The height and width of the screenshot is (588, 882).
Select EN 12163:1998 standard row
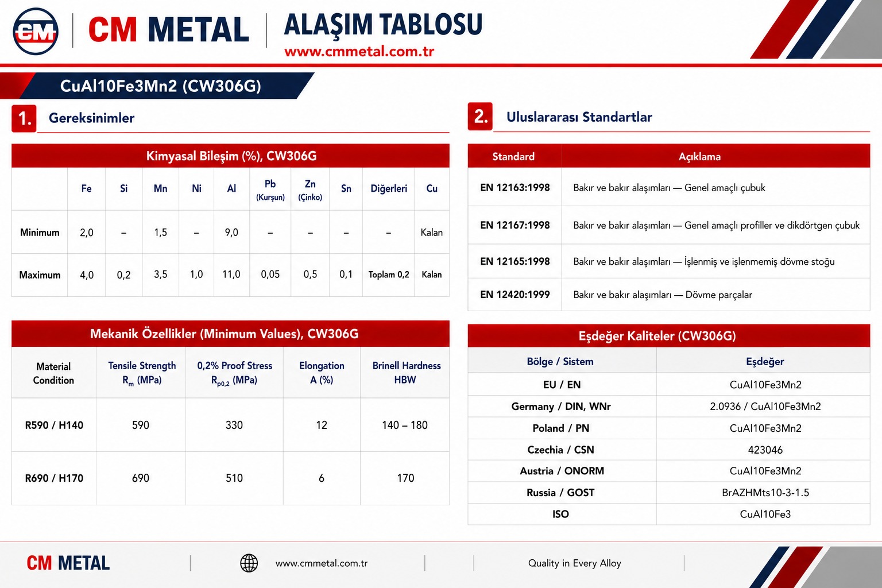click(669, 187)
